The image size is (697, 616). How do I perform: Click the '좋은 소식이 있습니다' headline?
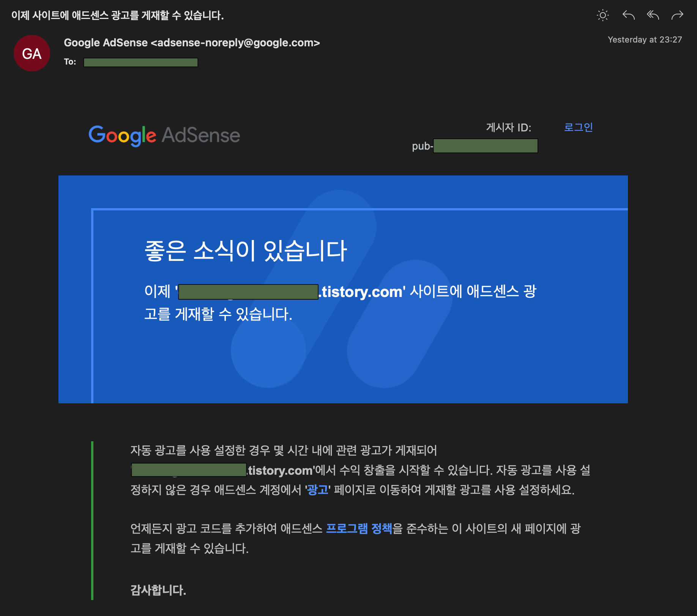[246, 251]
